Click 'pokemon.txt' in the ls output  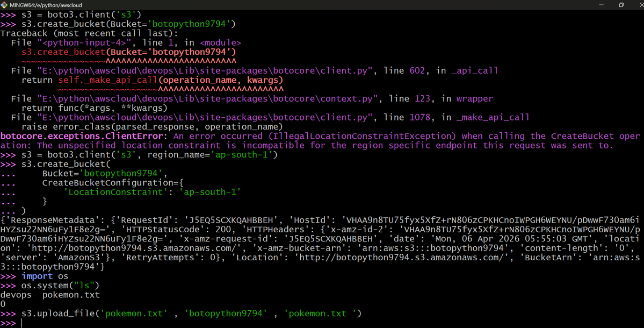[71, 295]
